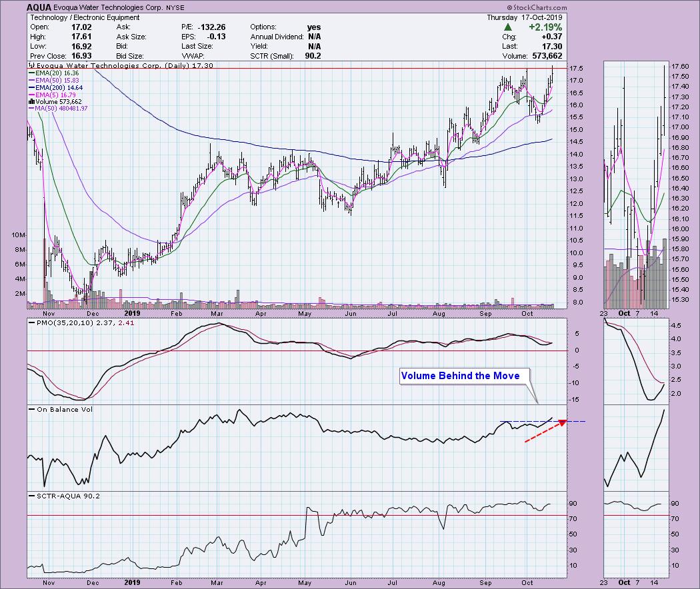
Task: Click the EMA(5) 16.79 legend entry
Action: pyautogui.click(x=52, y=95)
